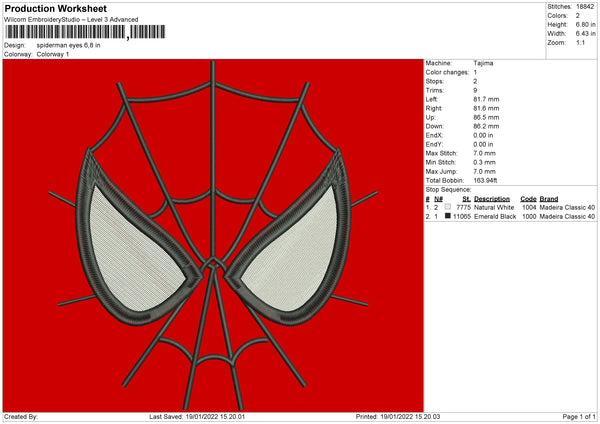Click the stitch count '11065' in row 2

pos(462,217)
